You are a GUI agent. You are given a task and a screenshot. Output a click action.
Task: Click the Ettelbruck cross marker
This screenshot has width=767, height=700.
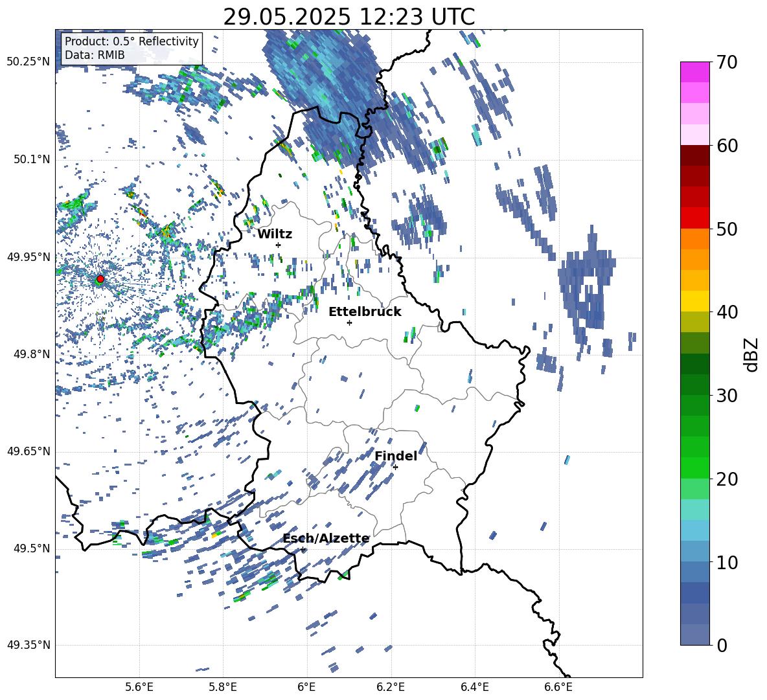point(349,322)
